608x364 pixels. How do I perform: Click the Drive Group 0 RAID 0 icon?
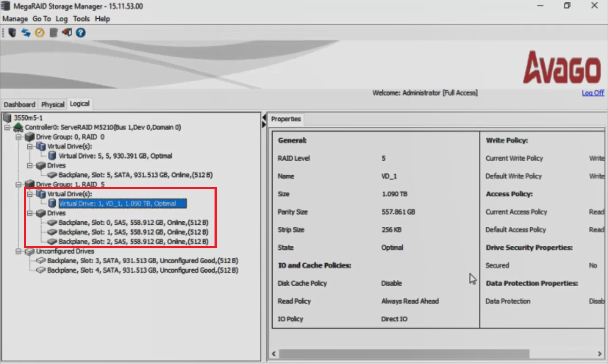30,137
